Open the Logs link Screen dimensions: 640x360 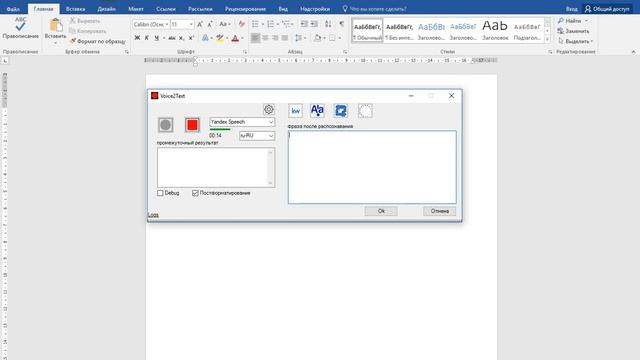(153, 215)
